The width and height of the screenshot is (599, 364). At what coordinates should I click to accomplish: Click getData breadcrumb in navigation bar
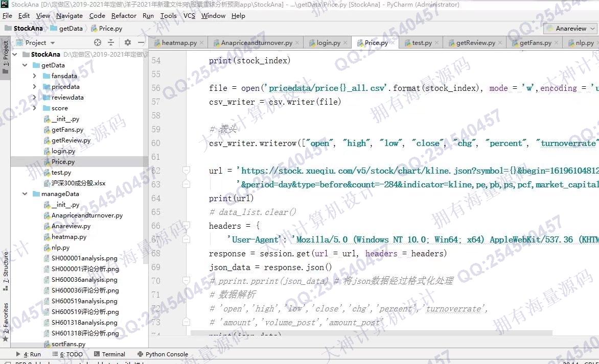66,28
